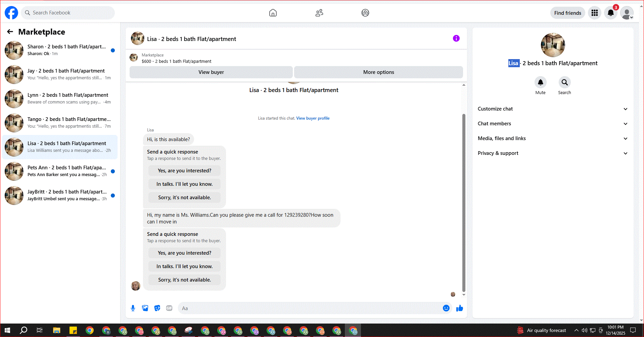644x337 pixels.
Task: Tap second 'In talks. I'll let you know.' response
Action: 185,266
